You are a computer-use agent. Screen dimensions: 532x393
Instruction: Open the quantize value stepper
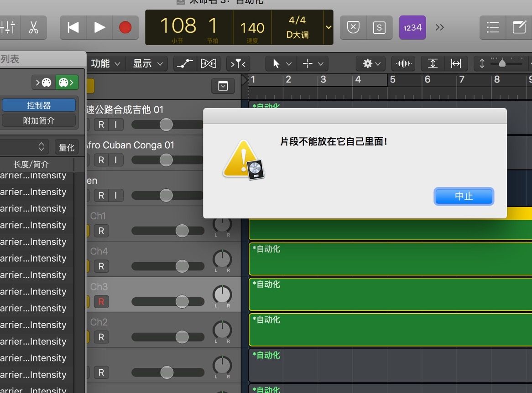coord(42,147)
